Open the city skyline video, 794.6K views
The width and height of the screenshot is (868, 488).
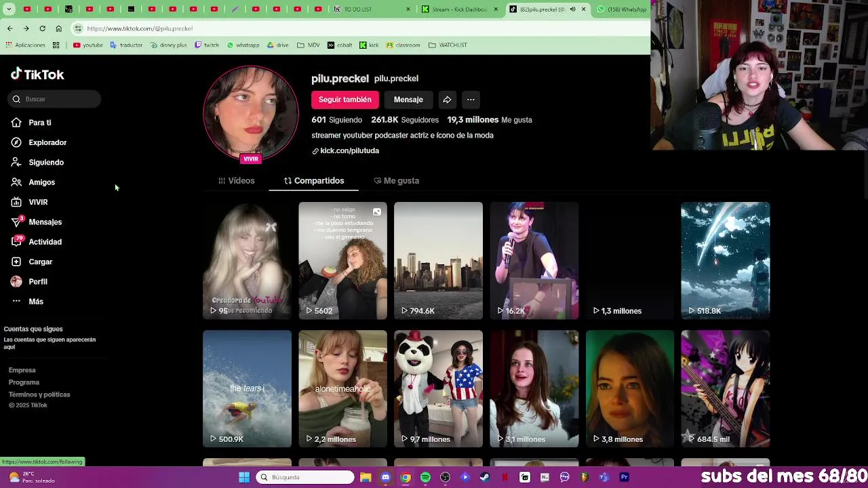point(438,260)
